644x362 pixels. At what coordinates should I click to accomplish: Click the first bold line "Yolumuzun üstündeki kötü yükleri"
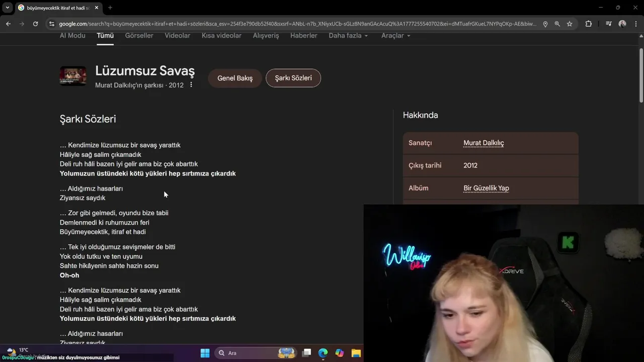coord(148,173)
